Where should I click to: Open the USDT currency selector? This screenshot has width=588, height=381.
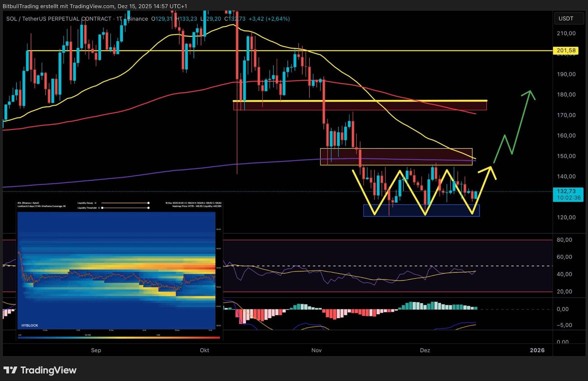(x=566, y=18)
